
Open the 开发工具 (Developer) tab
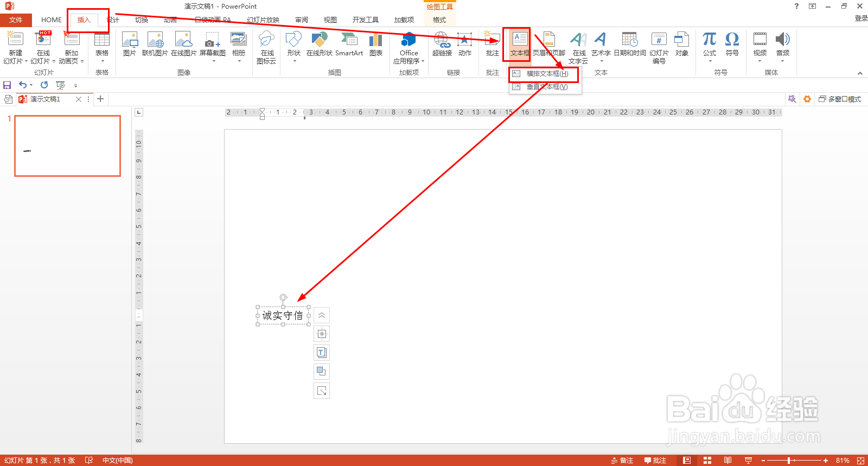coord(366,20)
